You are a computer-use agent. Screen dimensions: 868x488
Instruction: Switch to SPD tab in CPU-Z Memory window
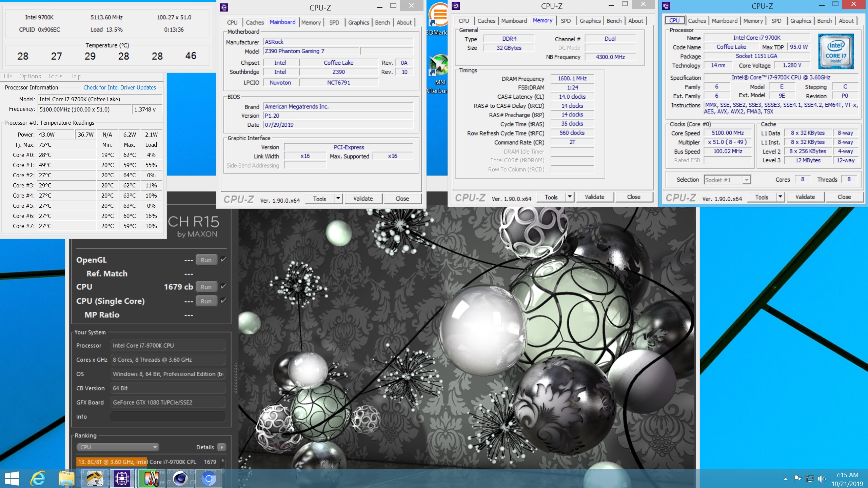tap(566, 21)
